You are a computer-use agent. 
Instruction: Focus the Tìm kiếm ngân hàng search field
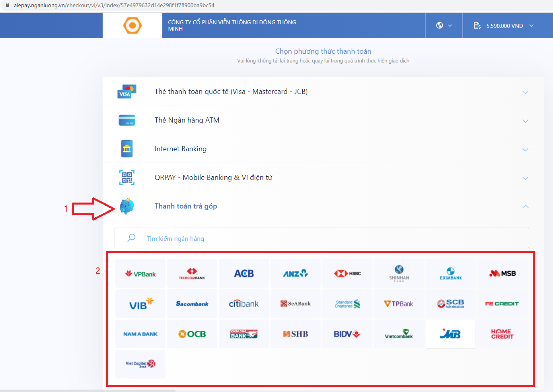pos(322,238)
